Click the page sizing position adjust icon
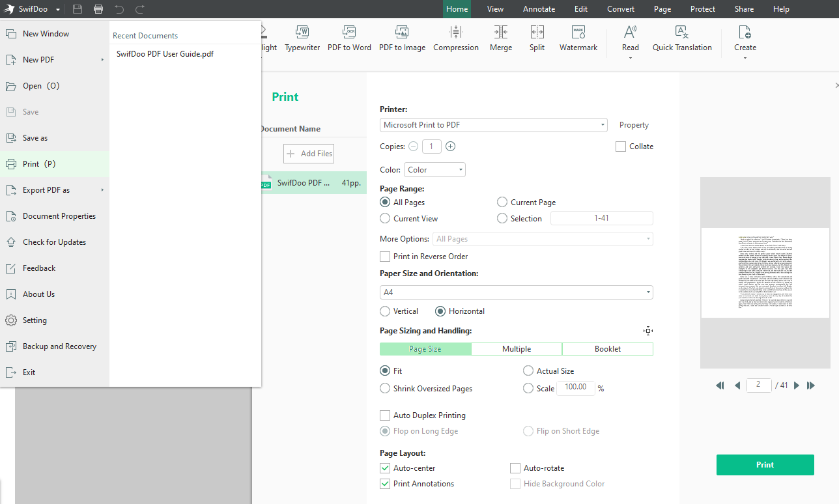 pyautogui.click(x=648, y=331)
